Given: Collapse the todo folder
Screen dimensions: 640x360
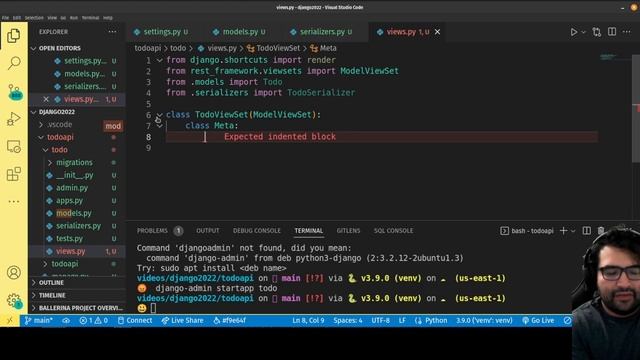Looking at the screenshot, I should [59, 150].
